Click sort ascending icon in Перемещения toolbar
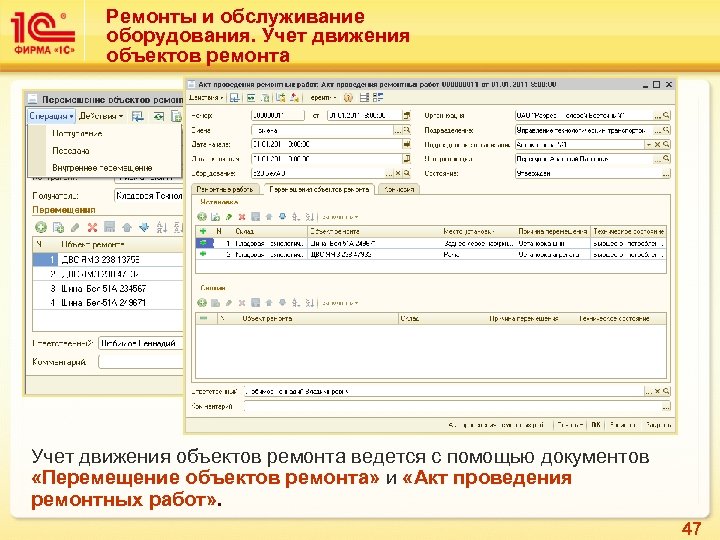 tap(161, 227)
